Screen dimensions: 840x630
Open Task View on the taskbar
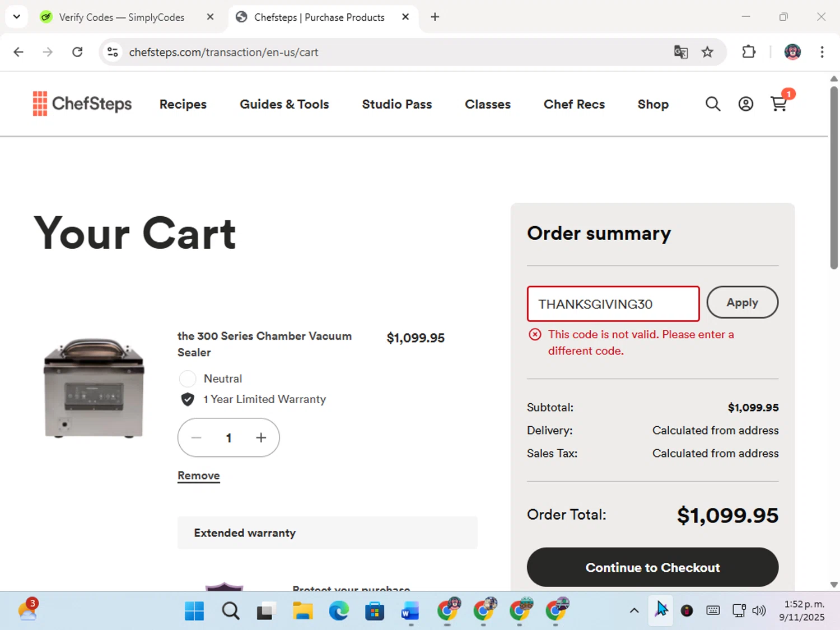pos(267,611)
